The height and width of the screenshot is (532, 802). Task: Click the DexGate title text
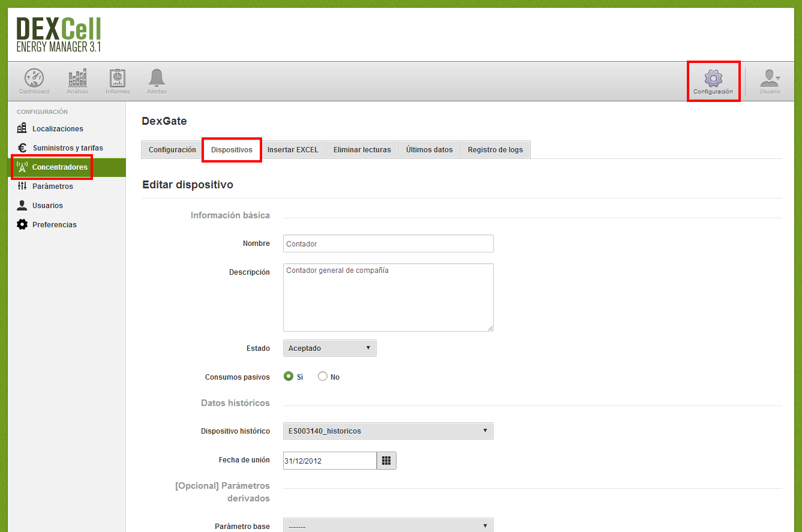click(x=164, y=121)
